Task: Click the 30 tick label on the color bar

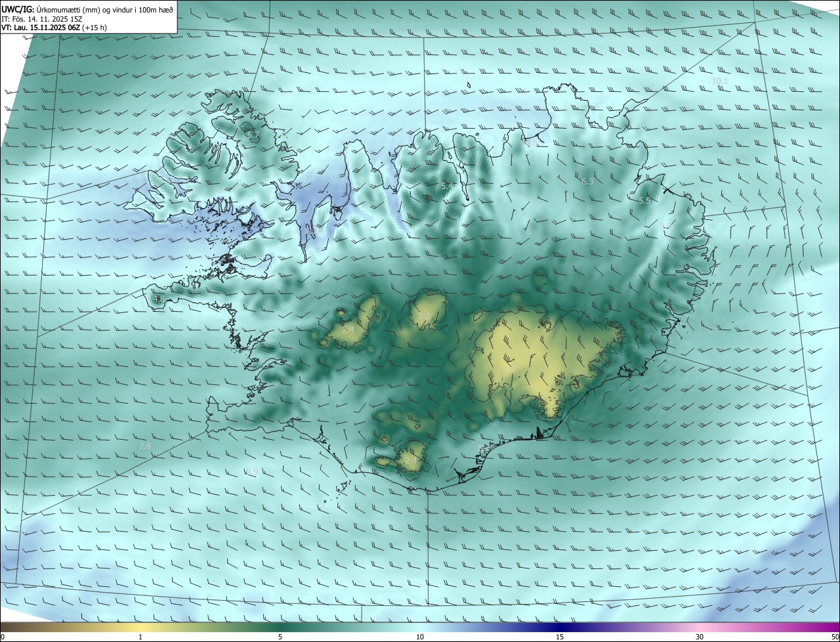Action: point(700,637)
